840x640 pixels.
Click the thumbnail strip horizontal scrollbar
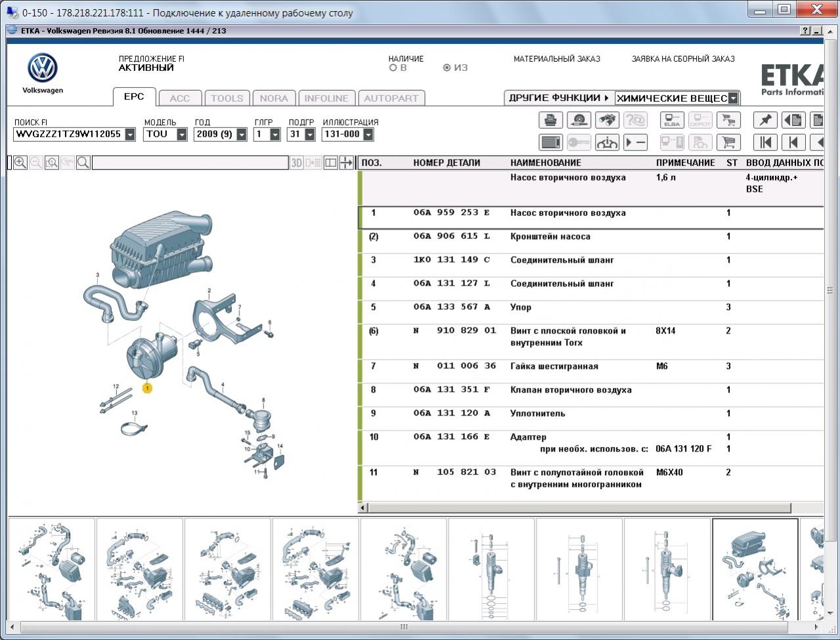pyautogui.click(x=405, y=627)
